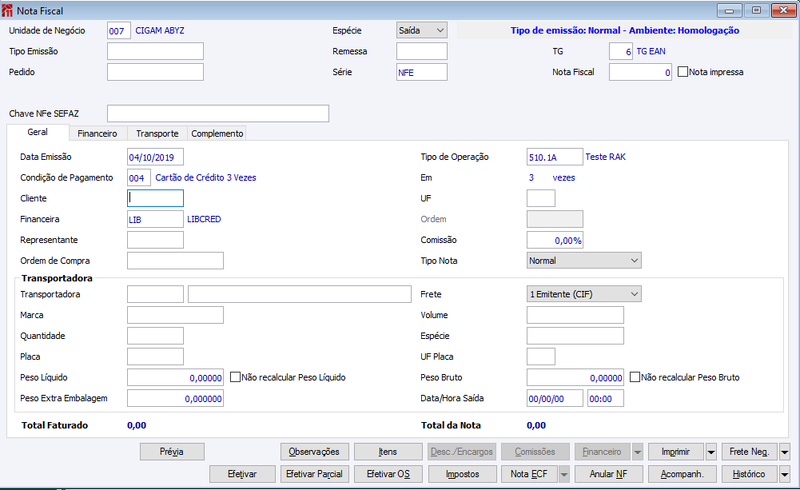
Task: Click the Ordem de Compra field
Action: (x=175, y=261)
